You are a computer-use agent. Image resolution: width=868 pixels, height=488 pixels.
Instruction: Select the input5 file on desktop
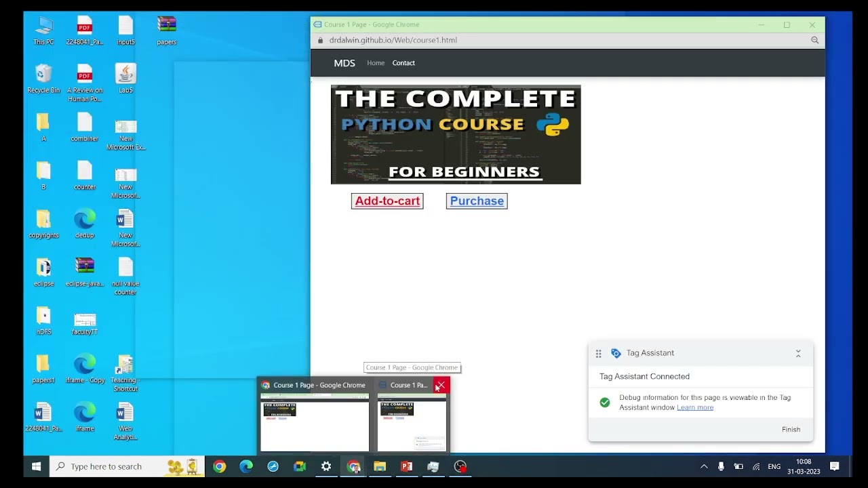click(x=125, y=31)
